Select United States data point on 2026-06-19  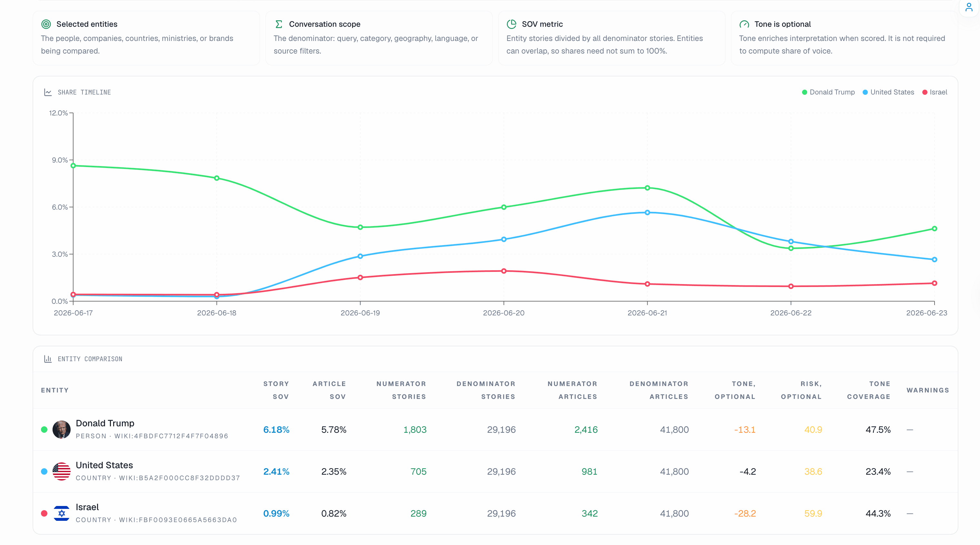360,256
